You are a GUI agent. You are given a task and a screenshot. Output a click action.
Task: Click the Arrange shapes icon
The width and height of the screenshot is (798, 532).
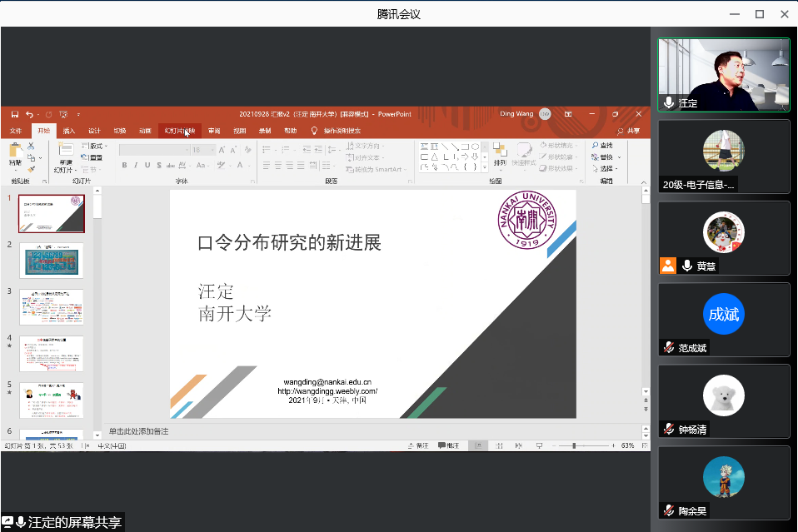[499, 152]
